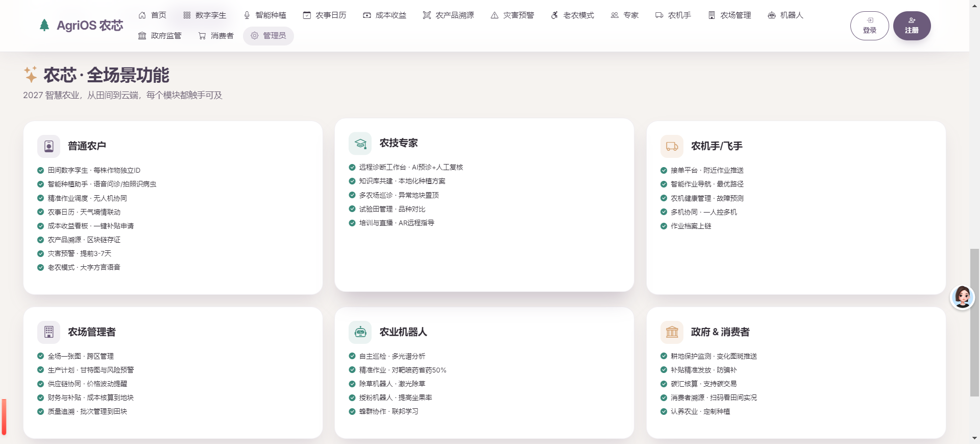980x444 pixels.
Task: Open 农场管理 in navigation
Action: (729, 15)
